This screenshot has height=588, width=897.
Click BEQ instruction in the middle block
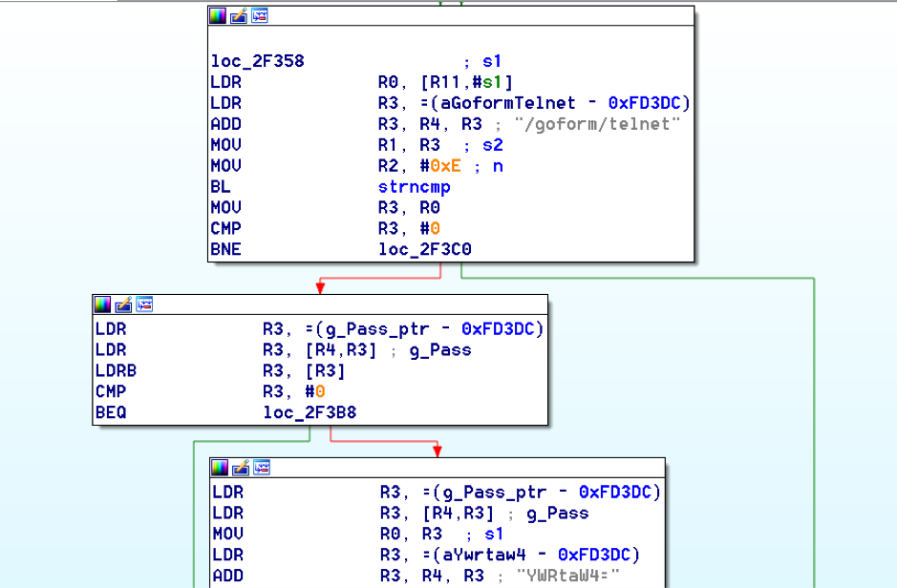[111, 412]
